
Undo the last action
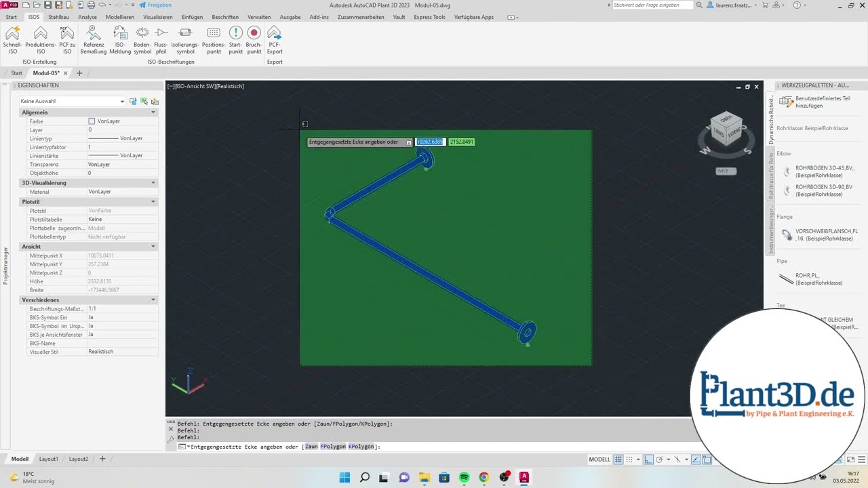coord(102,5)
